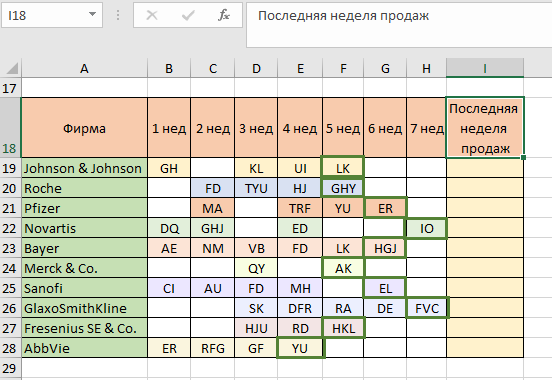Click the Insert Function fx icon
This screenshot has width=552, height=380.
224,15
